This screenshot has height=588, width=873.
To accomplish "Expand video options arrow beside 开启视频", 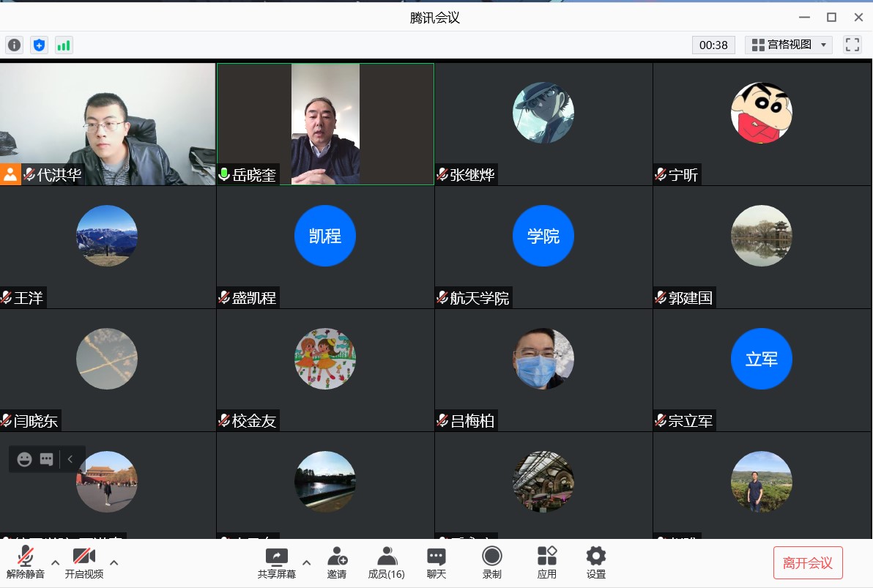I will coord(114,562).
